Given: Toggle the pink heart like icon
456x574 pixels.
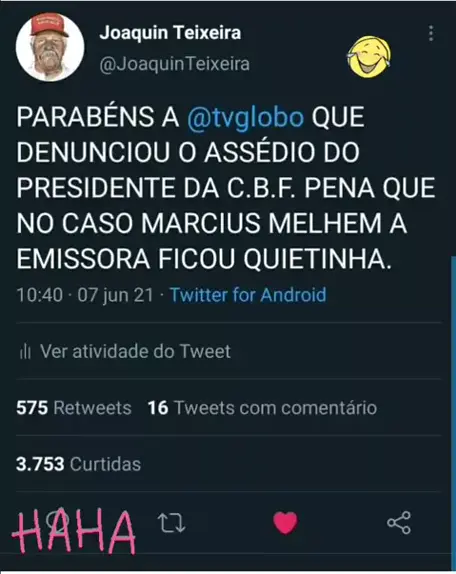Looking at the screenshot, I should coord(285,523).
